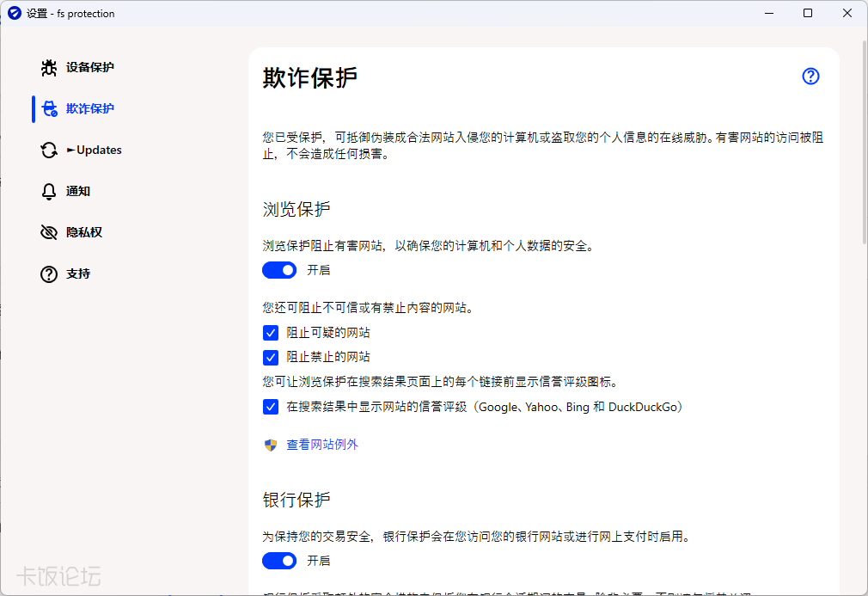868x596 pixels.
Task: Uncheck the 阻止可疑的网站 checkbox
Action: (271, 333)
